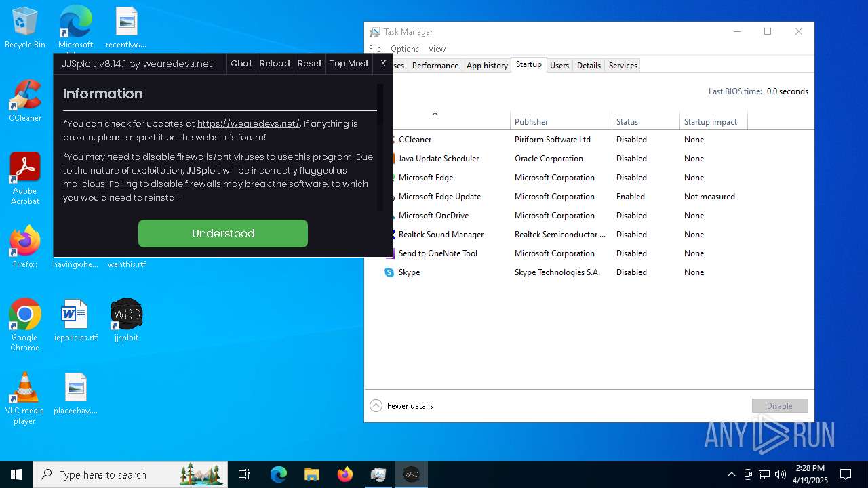Open the Adobe Acrobat desktop shortcut
868x488 pixels.
coord(25,178)
